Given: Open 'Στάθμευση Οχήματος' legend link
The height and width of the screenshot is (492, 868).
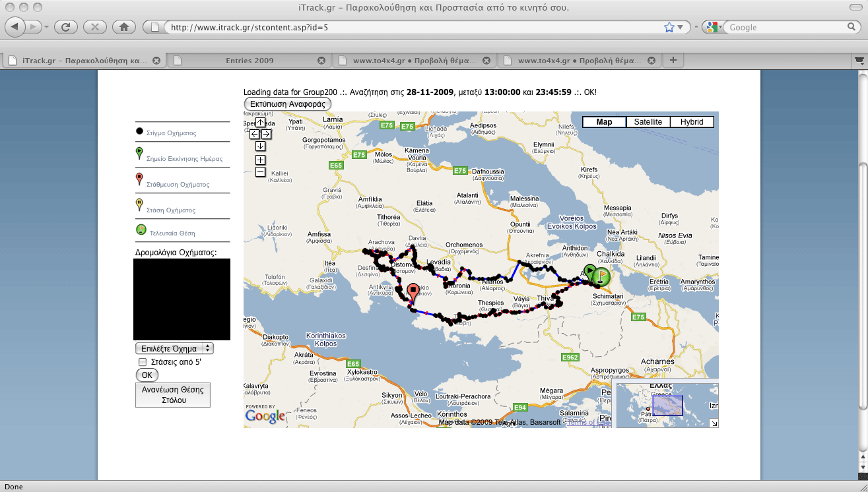Looking at the screenshot, I should tap(178, 185).
